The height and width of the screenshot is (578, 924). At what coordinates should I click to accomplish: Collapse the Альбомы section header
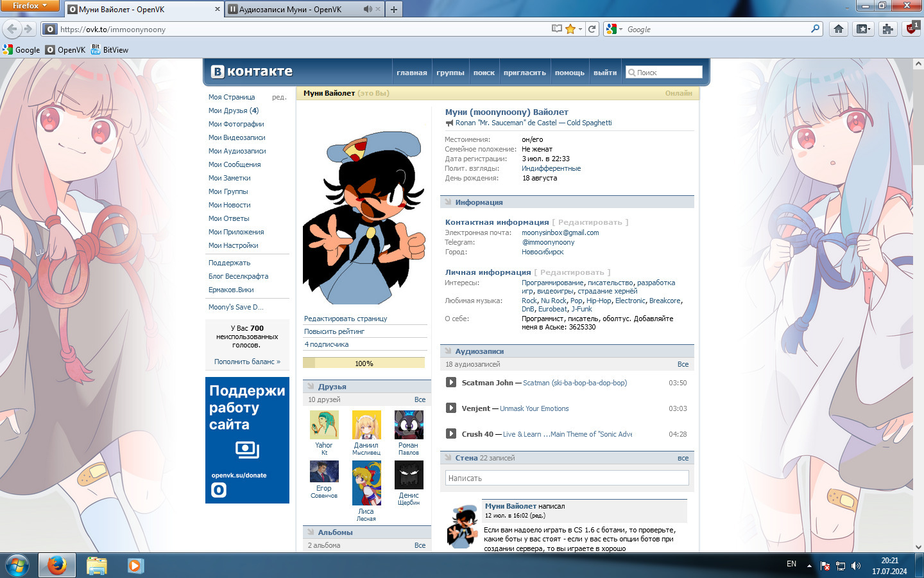click(311, 532)
